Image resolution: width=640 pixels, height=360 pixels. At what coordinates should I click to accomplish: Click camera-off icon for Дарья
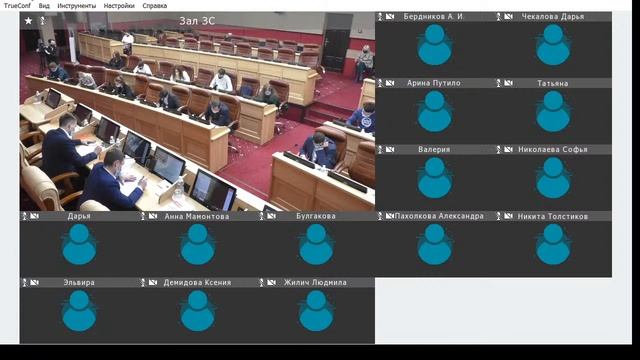click(x=35, y=216)
